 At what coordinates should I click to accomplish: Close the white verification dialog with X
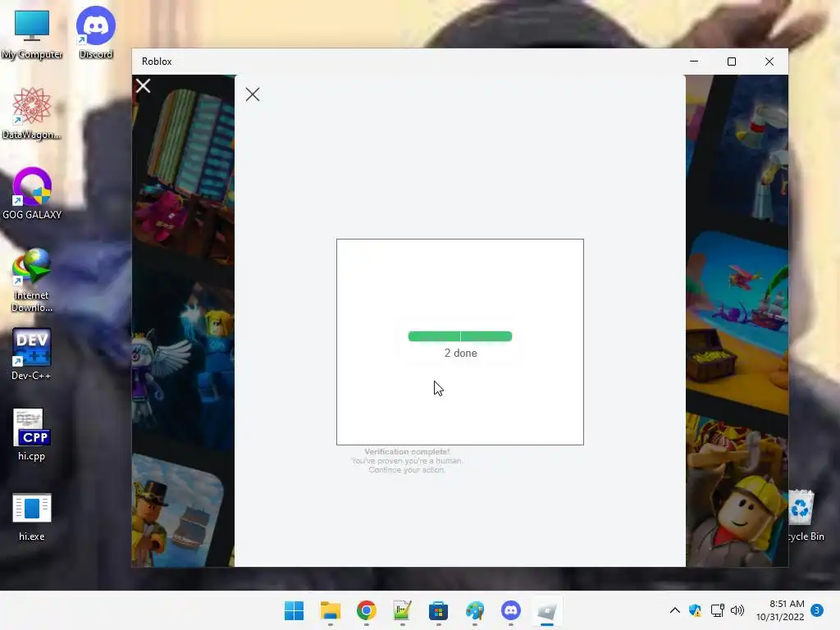coord(253,95)
